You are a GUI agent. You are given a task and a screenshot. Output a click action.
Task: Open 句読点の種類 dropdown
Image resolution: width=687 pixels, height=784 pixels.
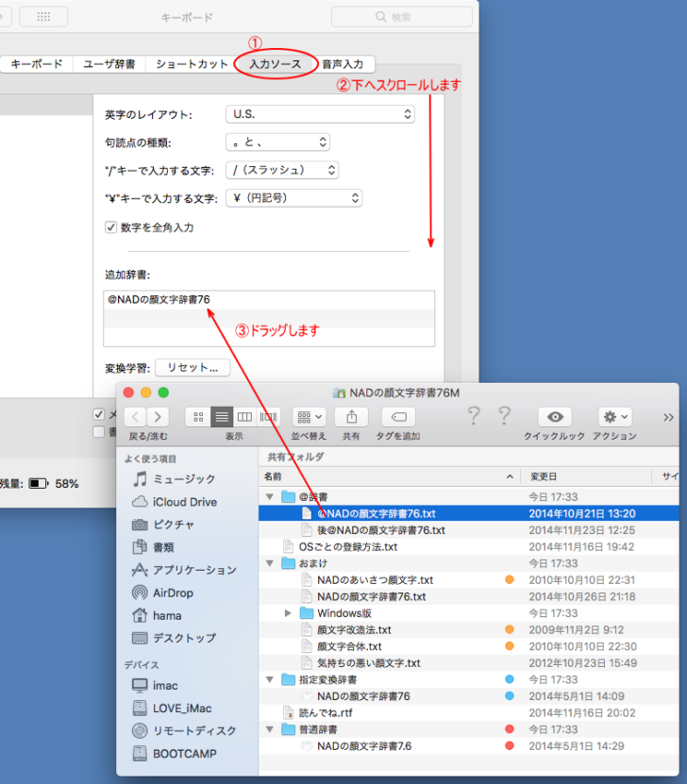pyautogui.click(x=277, y=142)
